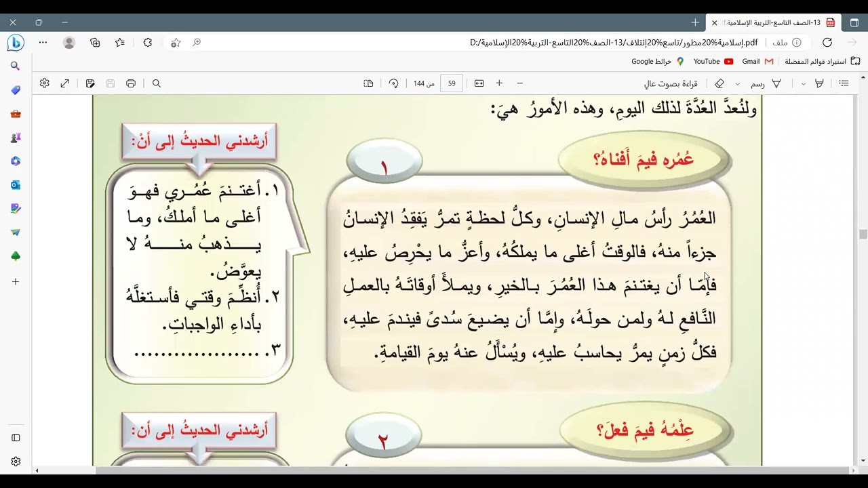868x488 pixels.
Task: Open sidebar settings gear at the bottom
Action: point(16,462)
